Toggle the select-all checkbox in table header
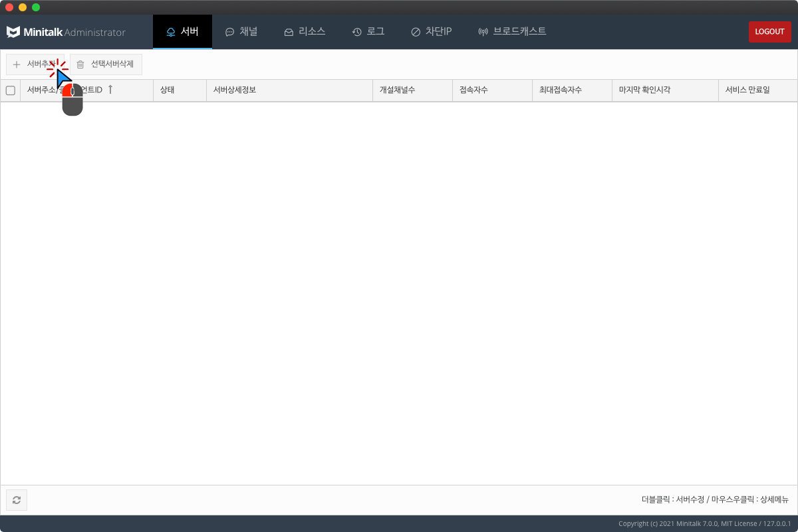The height and width of the screenshot is (532, 798). coord(11,90)
